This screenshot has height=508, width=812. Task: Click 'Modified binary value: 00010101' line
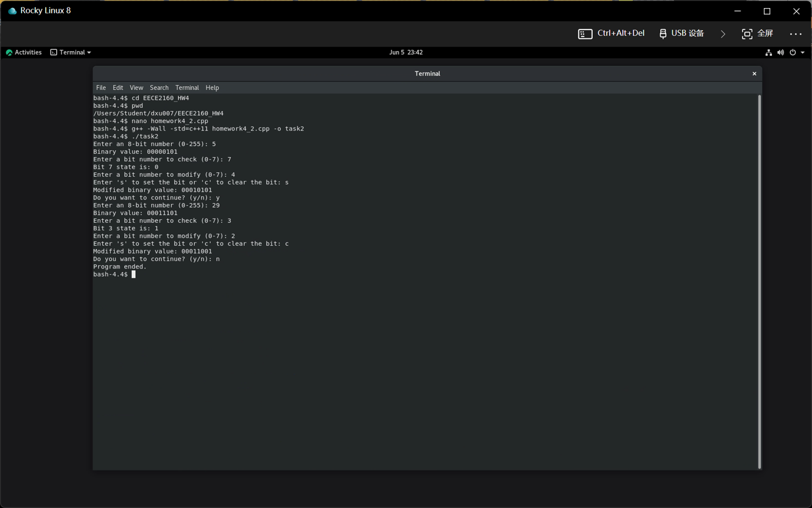click(153, 190)
